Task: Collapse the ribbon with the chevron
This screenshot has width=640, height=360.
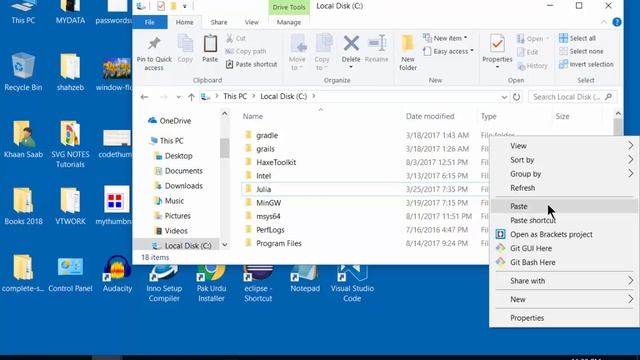Action: click(x=604, y=22)
